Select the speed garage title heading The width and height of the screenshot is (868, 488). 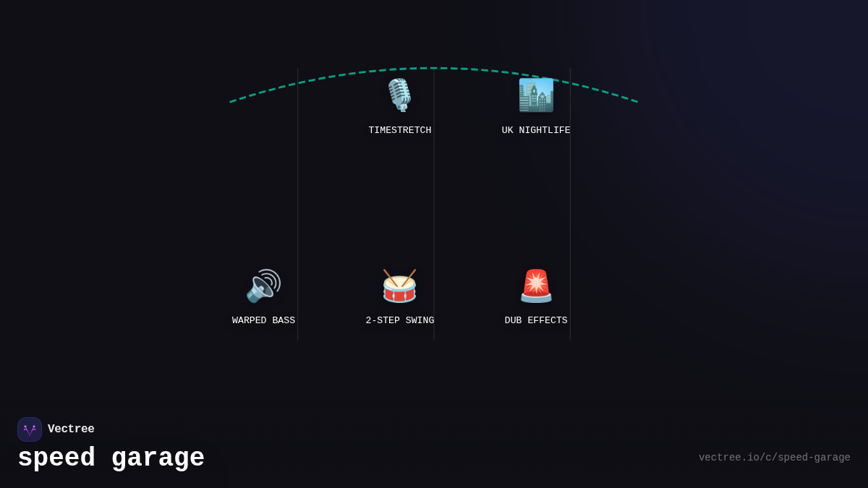click(111, 458)
